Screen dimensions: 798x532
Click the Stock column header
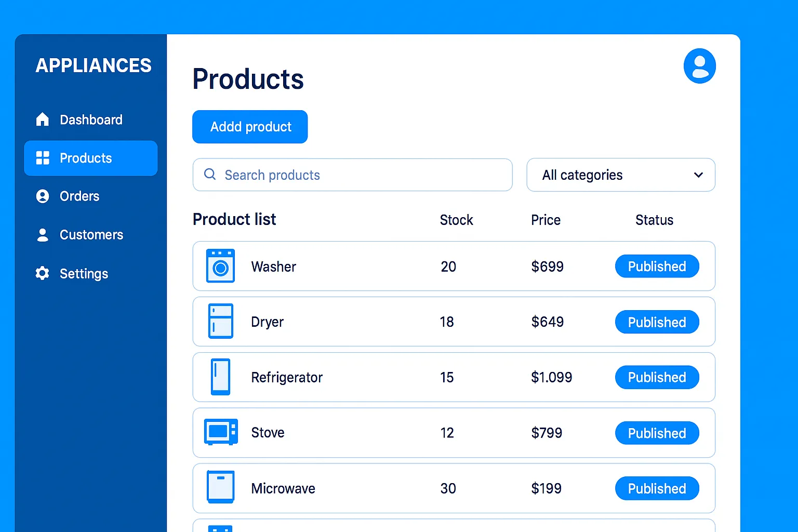(456, 220)
